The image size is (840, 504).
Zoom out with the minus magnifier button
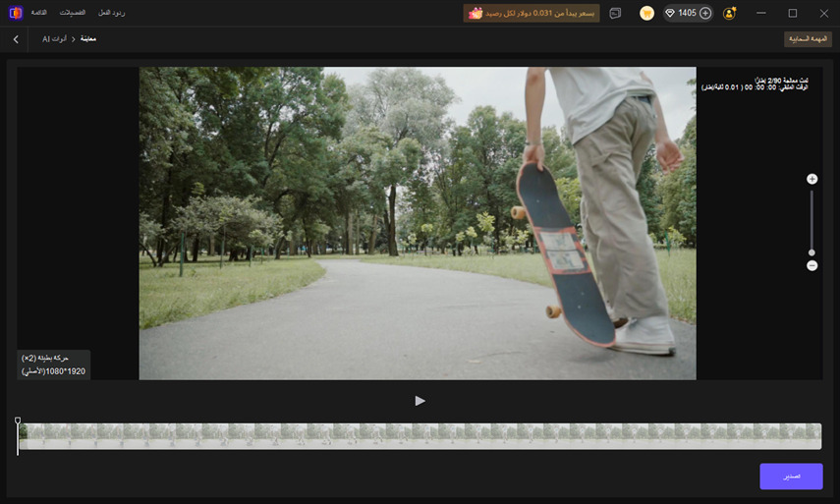point(812,265)
